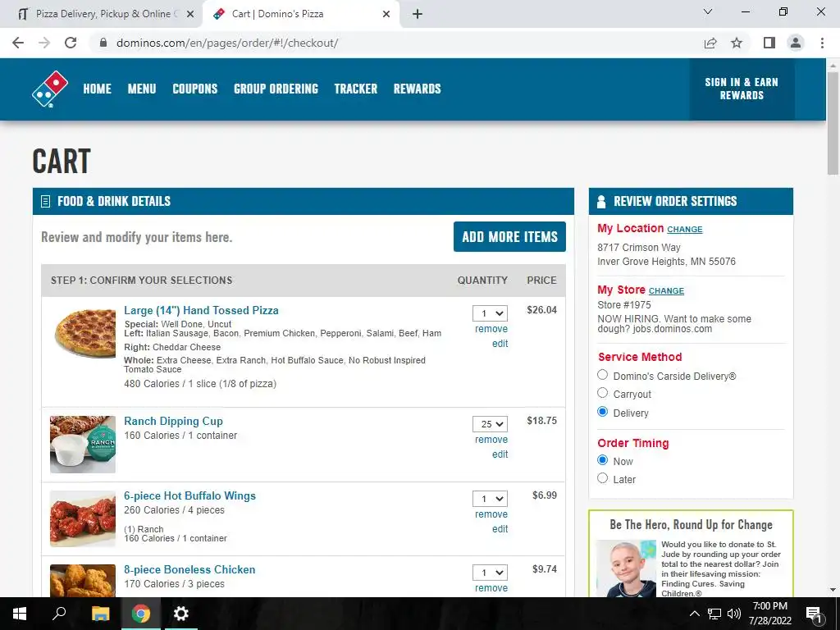The image size is (840, 630).
Task: Go back with browser back arrow
Action: [18, 43]
